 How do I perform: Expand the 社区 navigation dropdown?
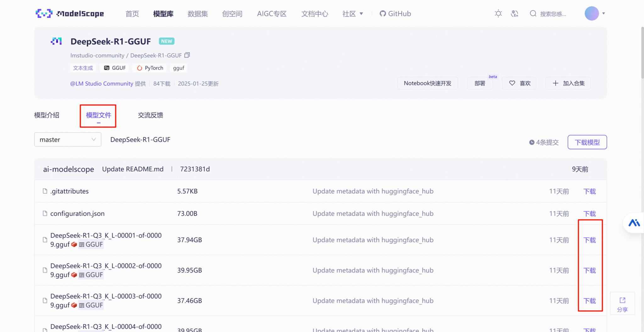tap(353, 14)
